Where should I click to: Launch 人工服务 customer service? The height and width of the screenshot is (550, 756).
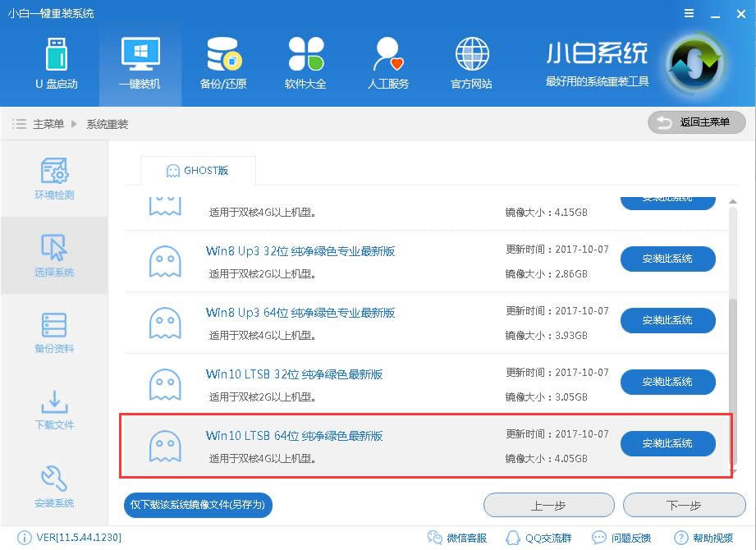(x=387, y=62)
